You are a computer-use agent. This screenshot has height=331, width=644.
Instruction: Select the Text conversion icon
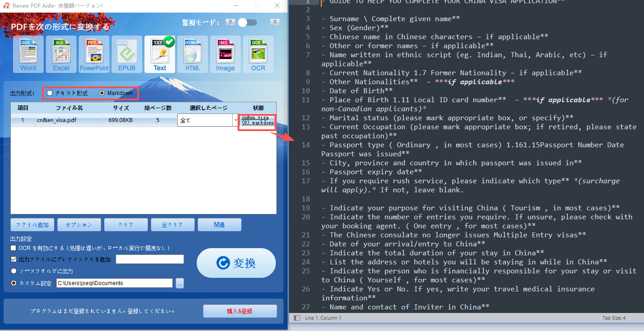160,54
